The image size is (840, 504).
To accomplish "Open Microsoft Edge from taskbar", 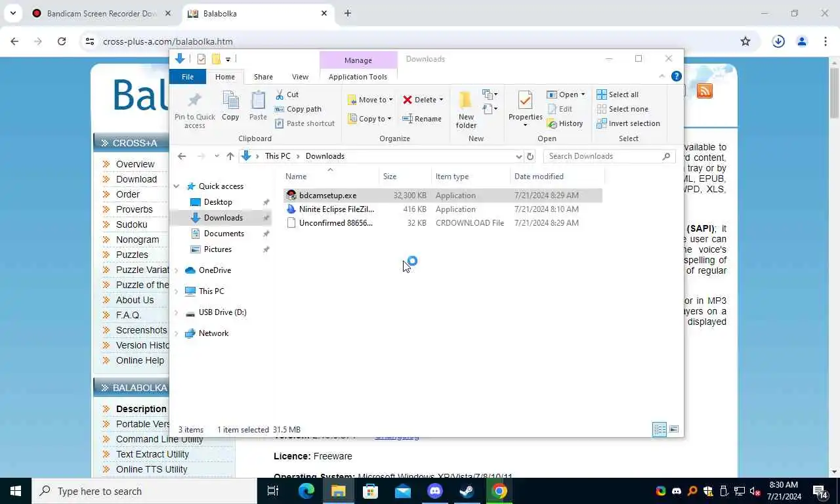I will (306, 491).
